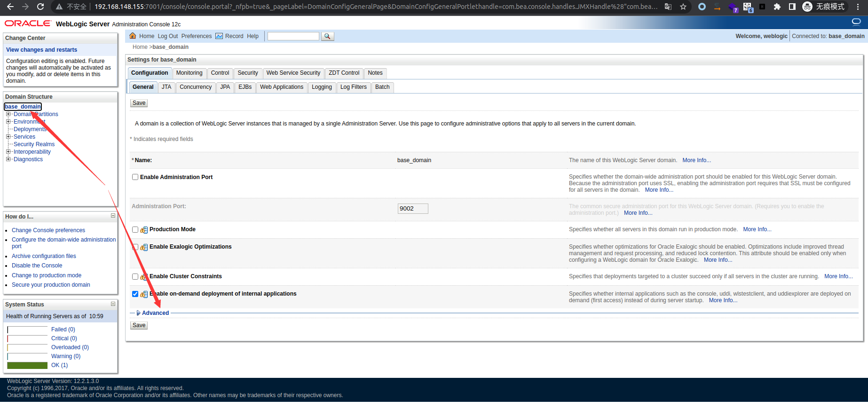Open the browser extensions puzzle icon

click(777, 7)
